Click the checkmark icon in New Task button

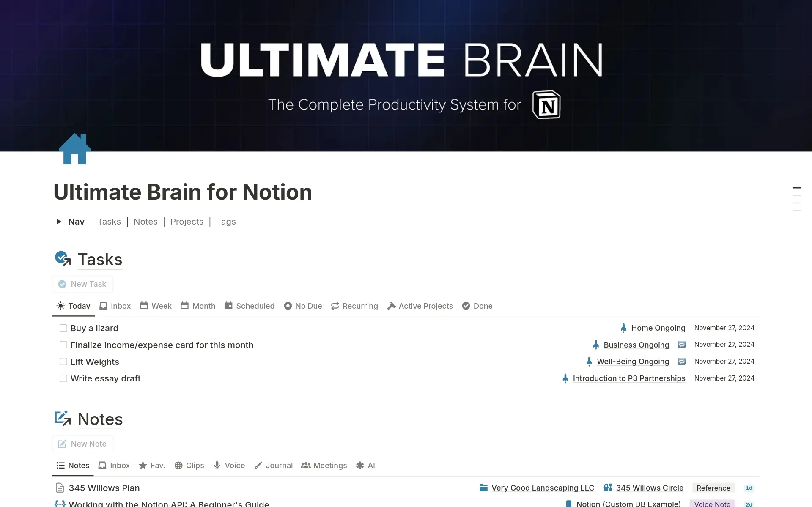click(x=62, y=284)
